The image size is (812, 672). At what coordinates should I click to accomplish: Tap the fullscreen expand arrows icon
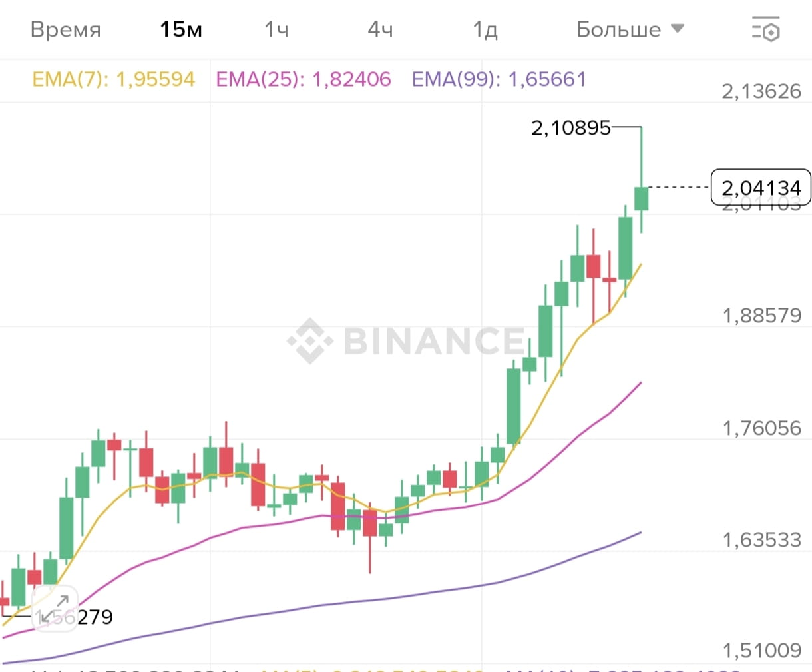click(x=55, y=609)
